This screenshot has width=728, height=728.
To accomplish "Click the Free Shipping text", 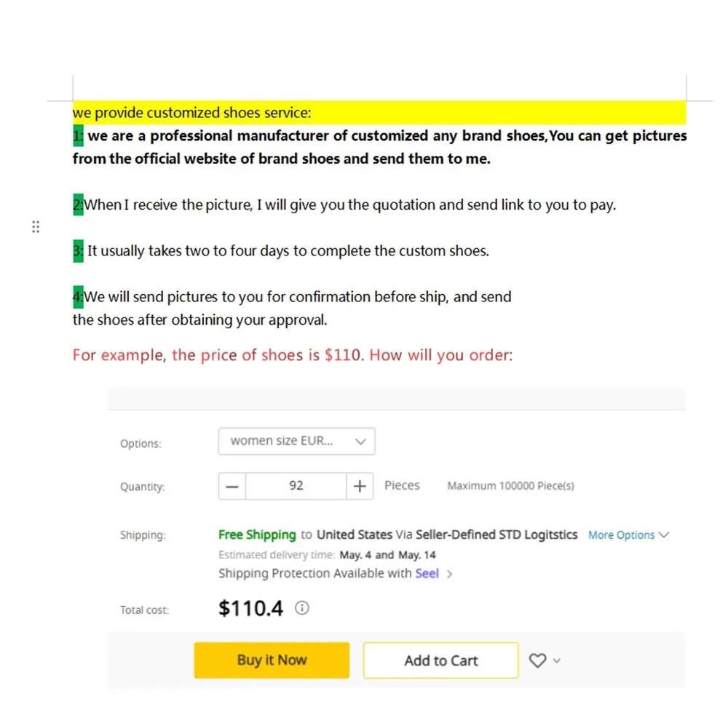I will tap(257, 535).
